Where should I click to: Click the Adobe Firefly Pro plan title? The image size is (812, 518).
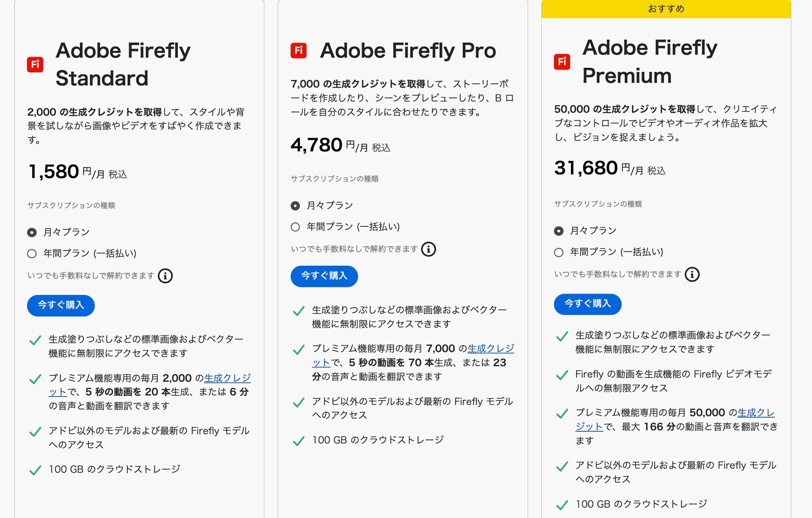coord(408,50)
